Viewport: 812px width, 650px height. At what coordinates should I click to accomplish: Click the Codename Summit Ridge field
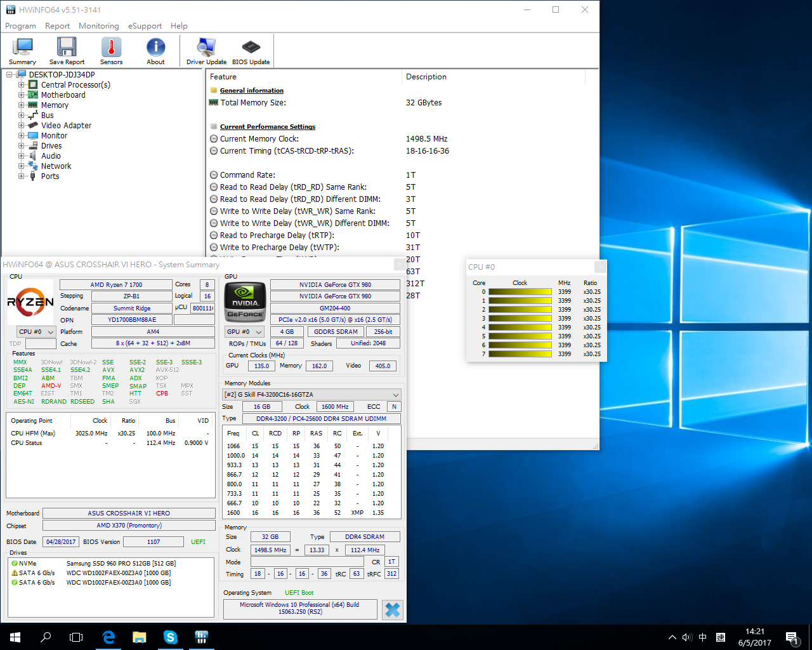point(132,308)
